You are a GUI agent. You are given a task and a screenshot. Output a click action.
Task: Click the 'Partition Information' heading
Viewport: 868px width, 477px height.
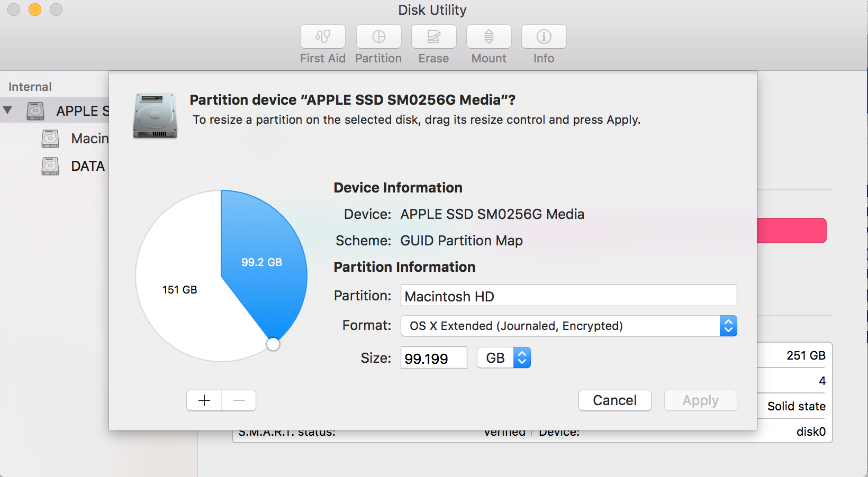pyautogui.click(x=404, y=267)
